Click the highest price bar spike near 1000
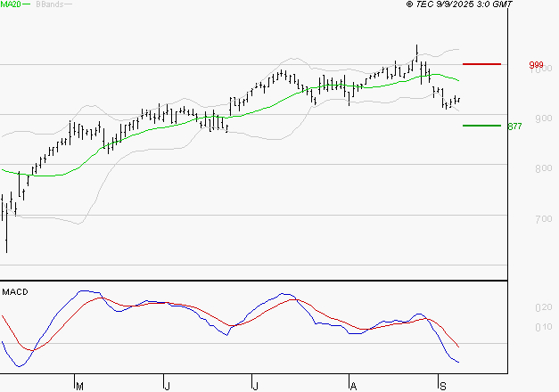The height and width of the screenshot is (392, 559). point(416,53)
